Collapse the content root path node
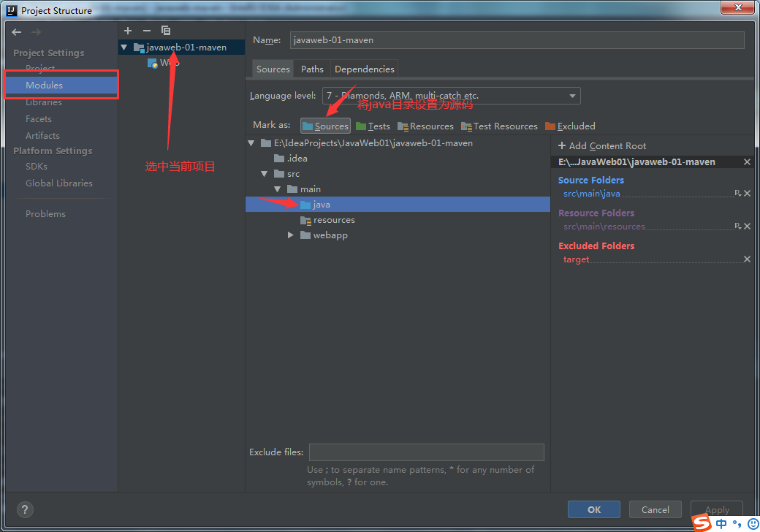Viewport: 760px width, 532px height. coord(251,143)
